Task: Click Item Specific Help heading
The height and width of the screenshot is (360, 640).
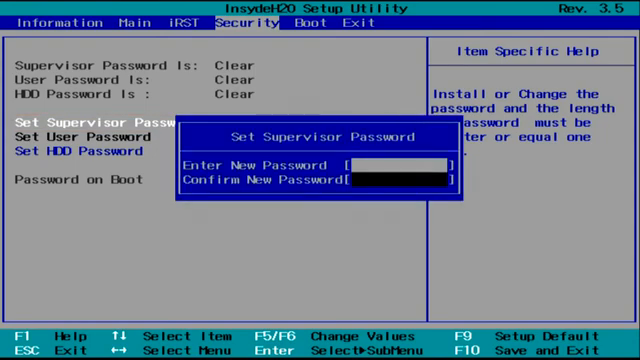Action: [x=528, y=51]
